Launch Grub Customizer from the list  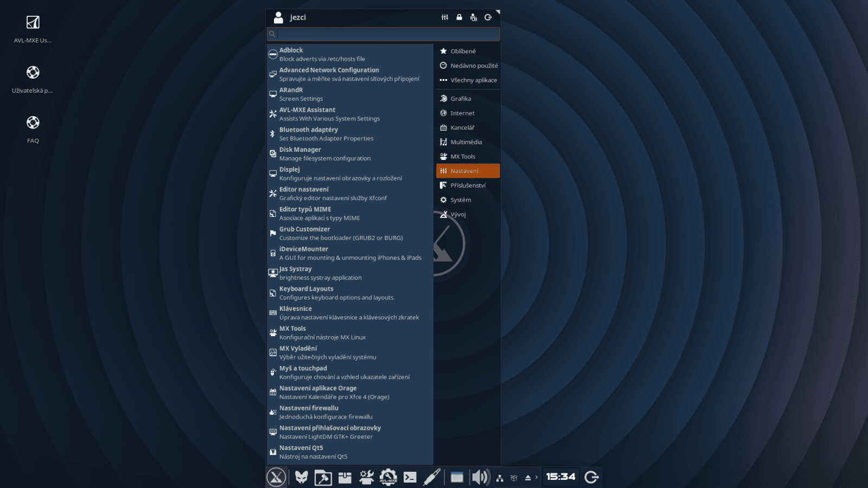pos(341,233)
